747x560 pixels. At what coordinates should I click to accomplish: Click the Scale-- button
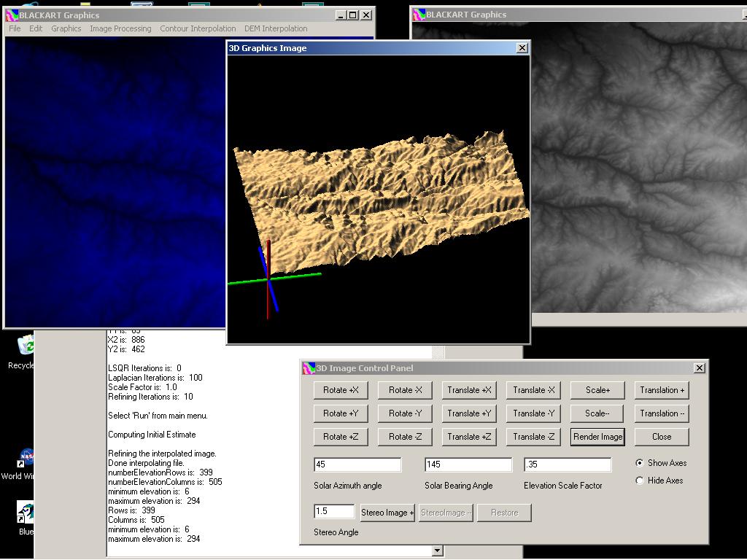pyautogui.click(x=597, y=413)
